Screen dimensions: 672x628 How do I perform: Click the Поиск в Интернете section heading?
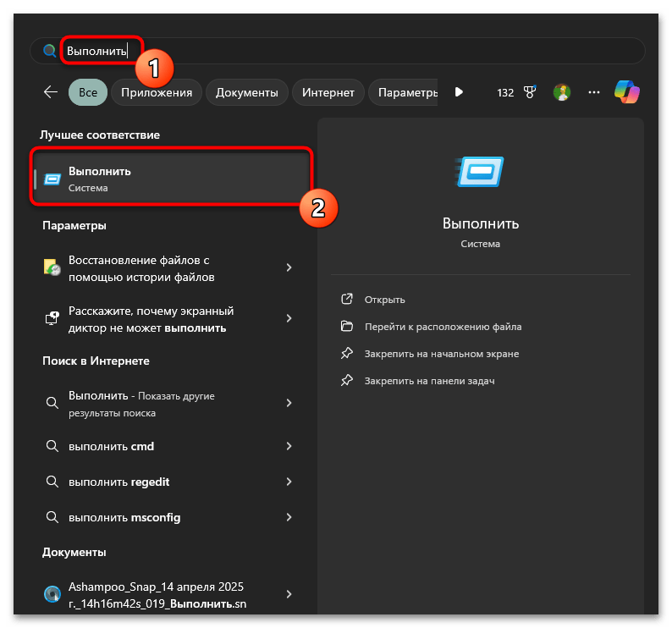96,361
